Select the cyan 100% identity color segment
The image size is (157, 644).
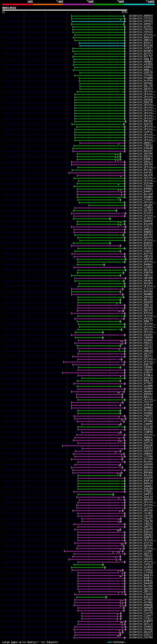pyautogui.click(x=139, y=4)
